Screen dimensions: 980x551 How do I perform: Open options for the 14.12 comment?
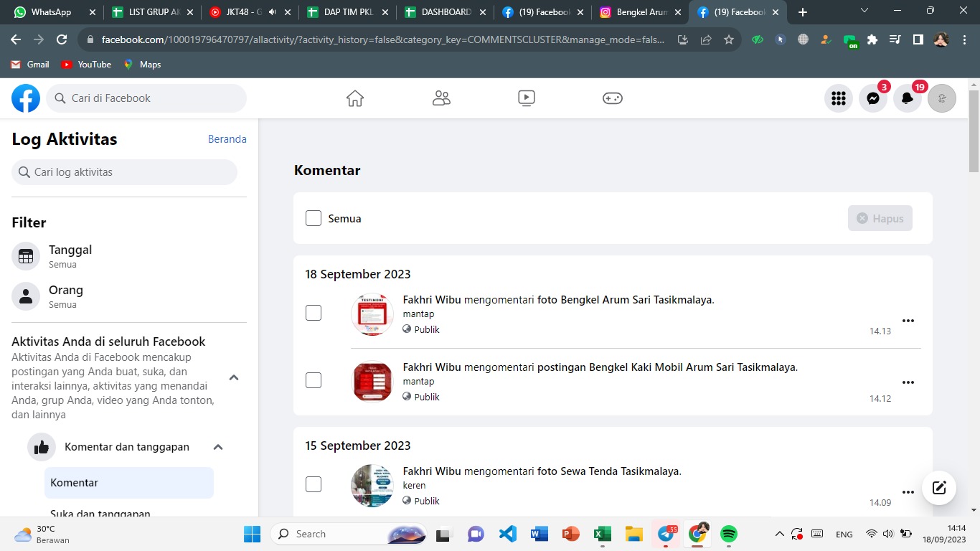pyautogui.click(x=908, y=382)
